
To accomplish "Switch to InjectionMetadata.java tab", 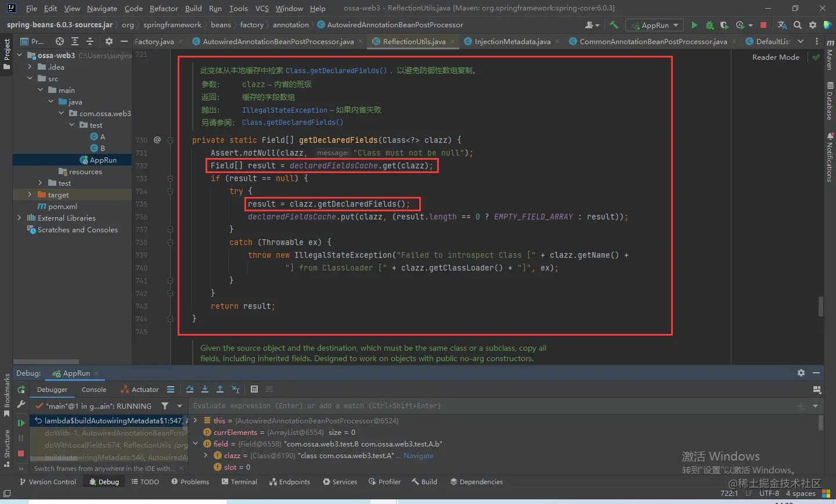I will click(x=513, y=41).
